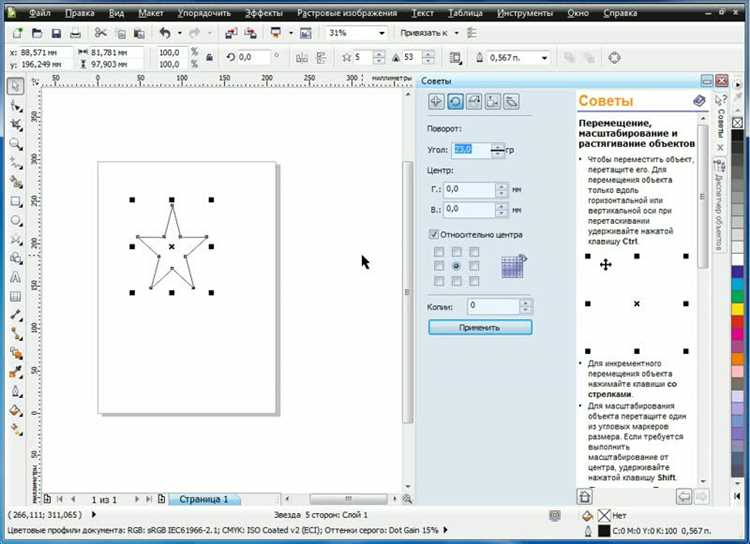Open the outline width 0,567 п. dropdown
This screenshot has width=750, height=544.
point(544,58)
